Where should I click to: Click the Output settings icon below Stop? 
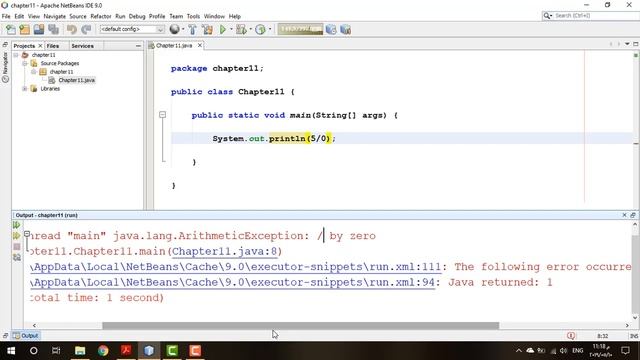pyautogui.click(x=16, y=258)
